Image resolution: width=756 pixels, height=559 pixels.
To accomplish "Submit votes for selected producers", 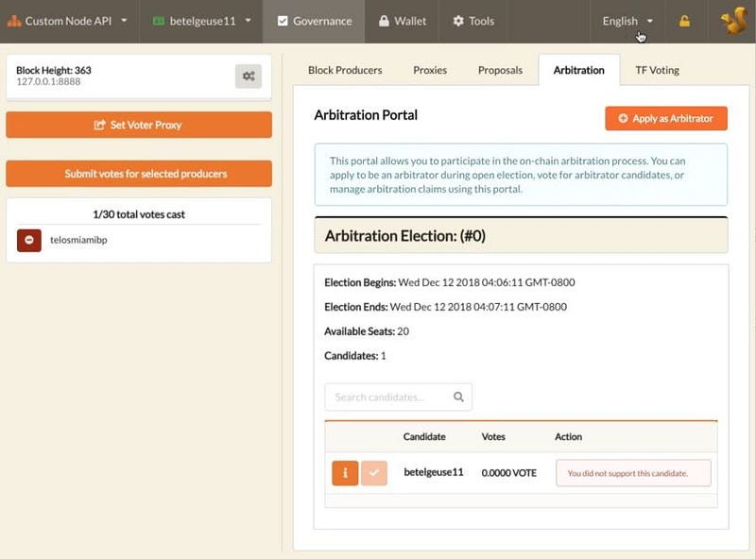I will pos(139,174).
